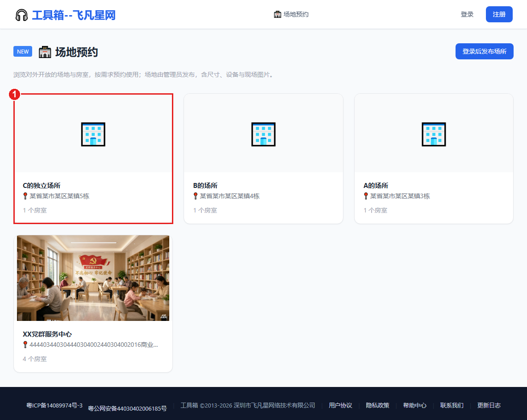The width and height of the screenshot is (527, 420).
Task: Click location pin for 某省某市某区某镇3栋
Action: click(x=366, y=196)
